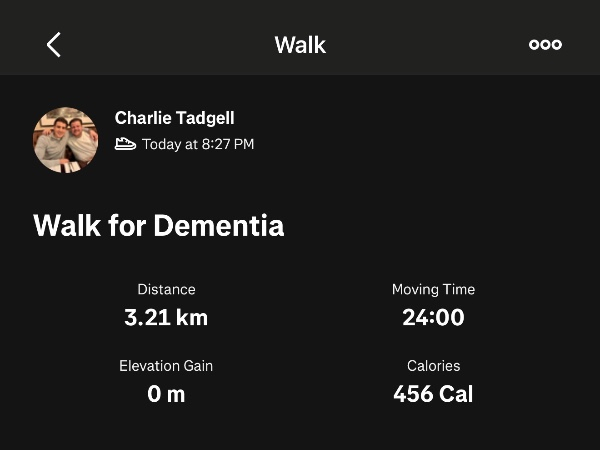
Task: Click the 'Today at 8:27 PM' timestamp
Action: pyautogui.click(x=198, y=144)
